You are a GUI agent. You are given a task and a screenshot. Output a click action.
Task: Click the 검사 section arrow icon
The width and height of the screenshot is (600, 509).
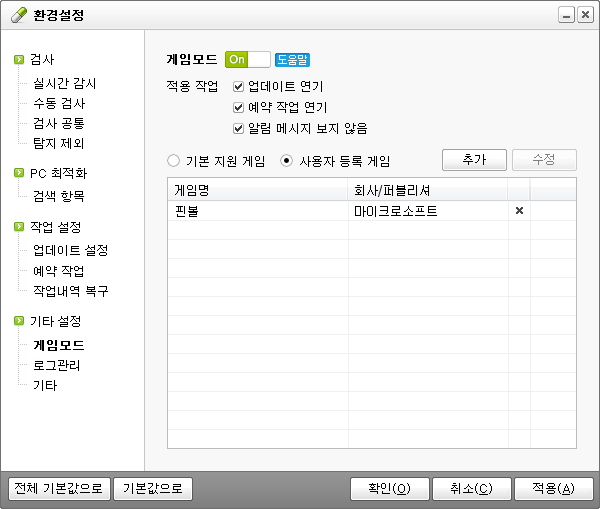coord(19,60)
